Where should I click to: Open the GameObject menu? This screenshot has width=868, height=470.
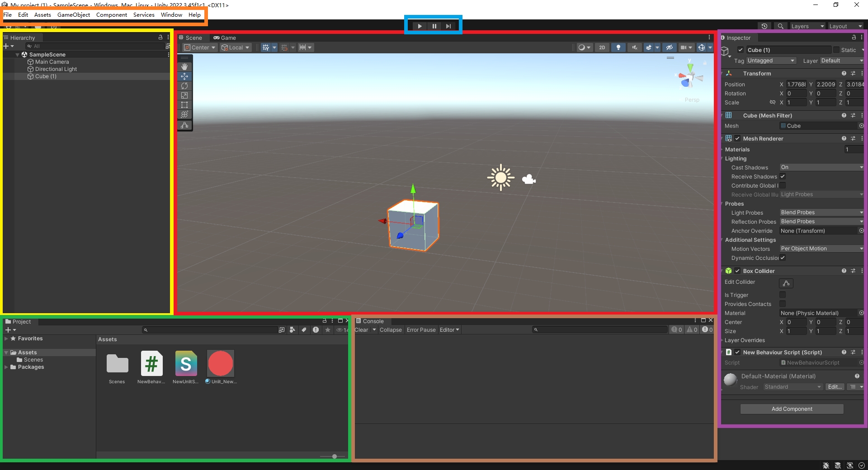[x=74, y=14]
